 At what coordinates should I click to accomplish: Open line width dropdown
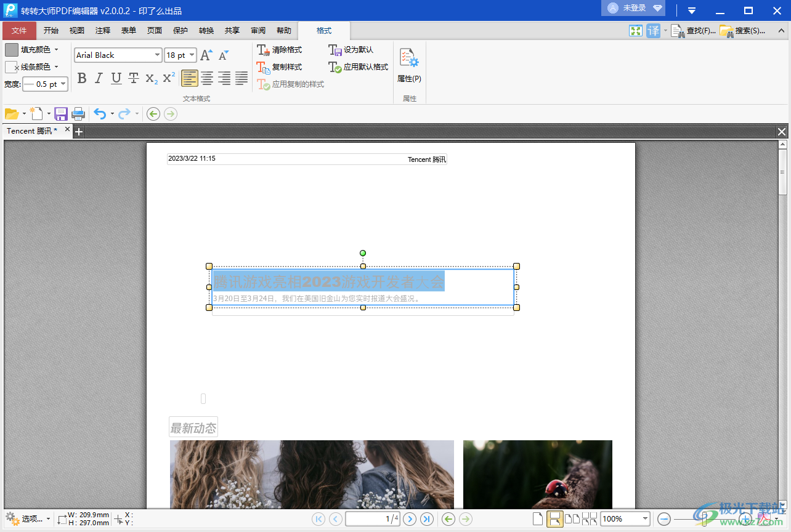(63, 84)
